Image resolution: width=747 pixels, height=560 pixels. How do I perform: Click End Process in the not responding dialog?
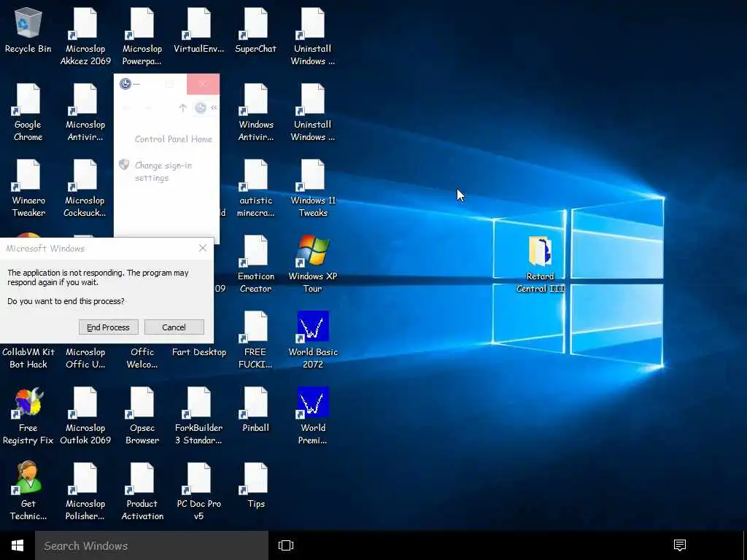click(108, 327)
